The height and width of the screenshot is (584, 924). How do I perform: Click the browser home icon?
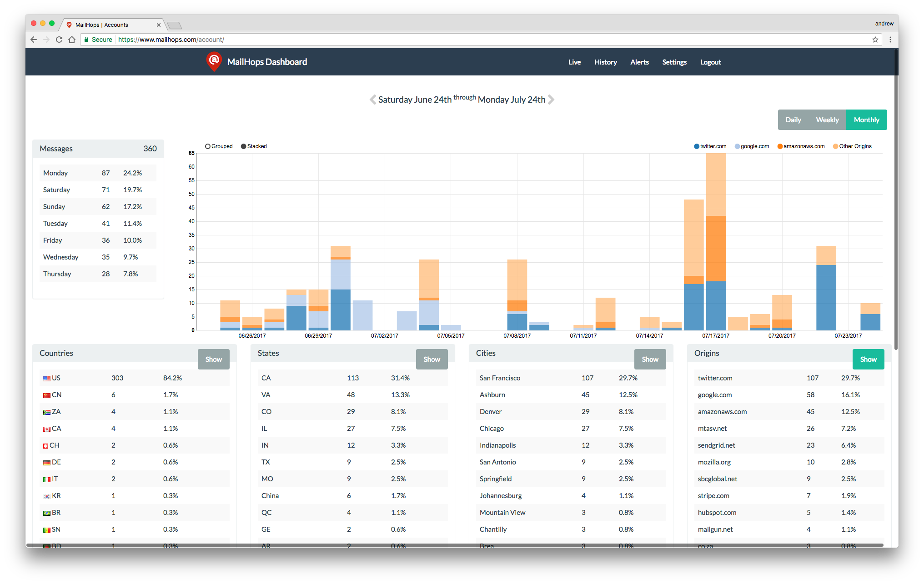tap(72, 40)
